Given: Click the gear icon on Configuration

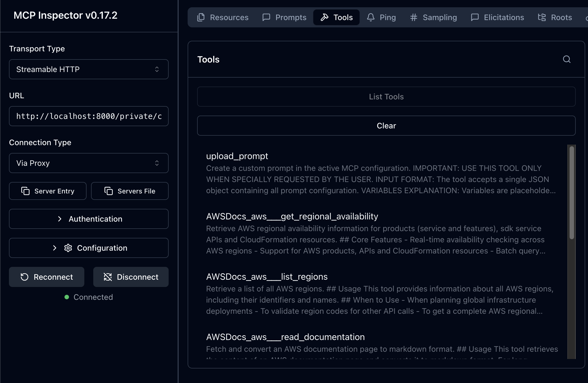Looking at the screenshot, I should click(x=68, y=248).
